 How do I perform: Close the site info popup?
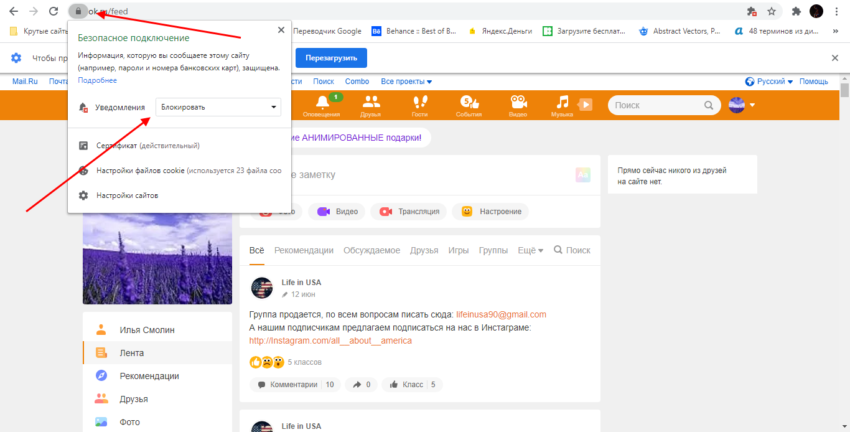281,30
